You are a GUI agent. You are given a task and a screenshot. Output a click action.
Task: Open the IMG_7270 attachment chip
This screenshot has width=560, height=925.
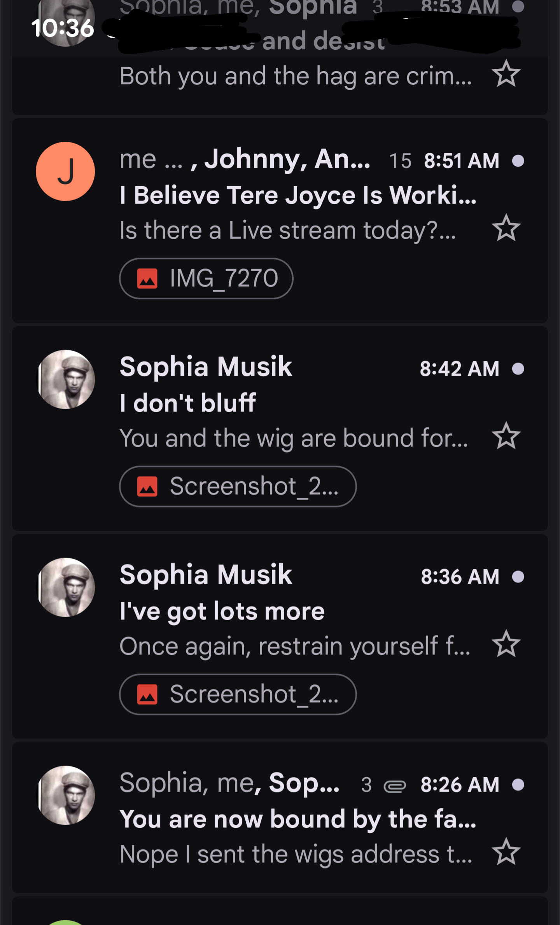206,278
